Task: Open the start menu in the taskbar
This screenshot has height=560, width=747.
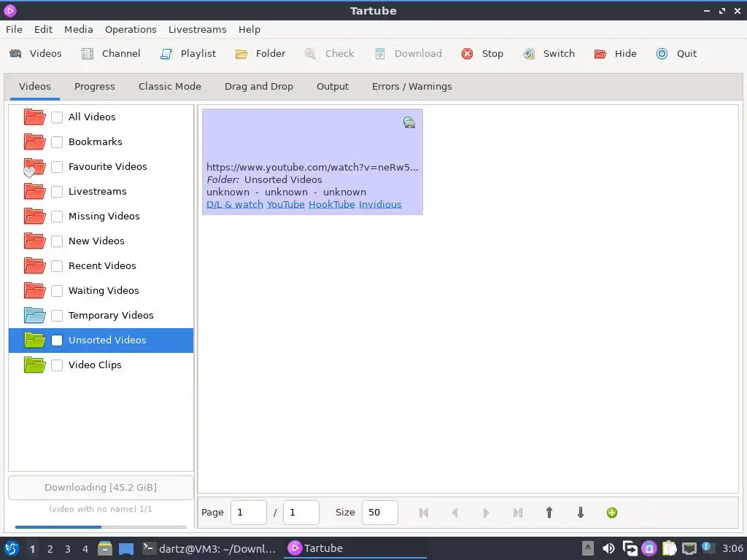Action: (x=12, y=548)
